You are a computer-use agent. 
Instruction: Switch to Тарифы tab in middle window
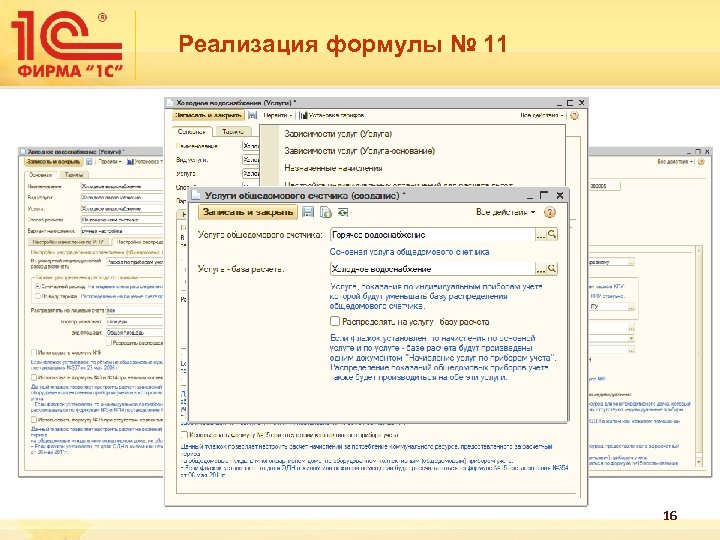[x=233, y=132]
